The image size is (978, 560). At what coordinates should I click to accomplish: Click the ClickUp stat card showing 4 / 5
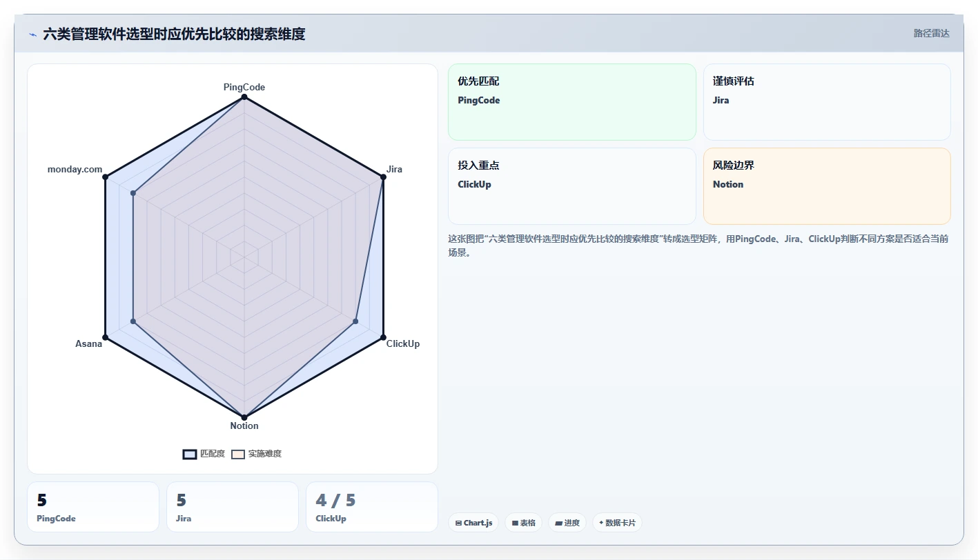pos(372,507)
